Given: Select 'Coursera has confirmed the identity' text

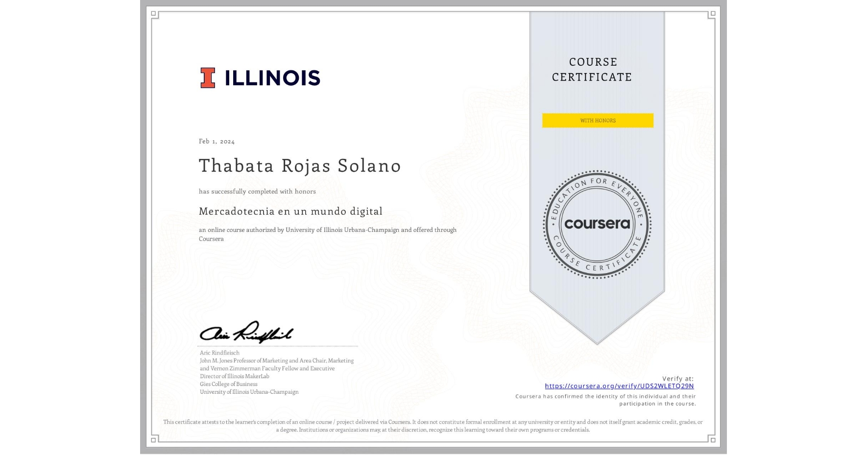Looking at the screenshot, I should pyautogui.click(x=605, y=400).
